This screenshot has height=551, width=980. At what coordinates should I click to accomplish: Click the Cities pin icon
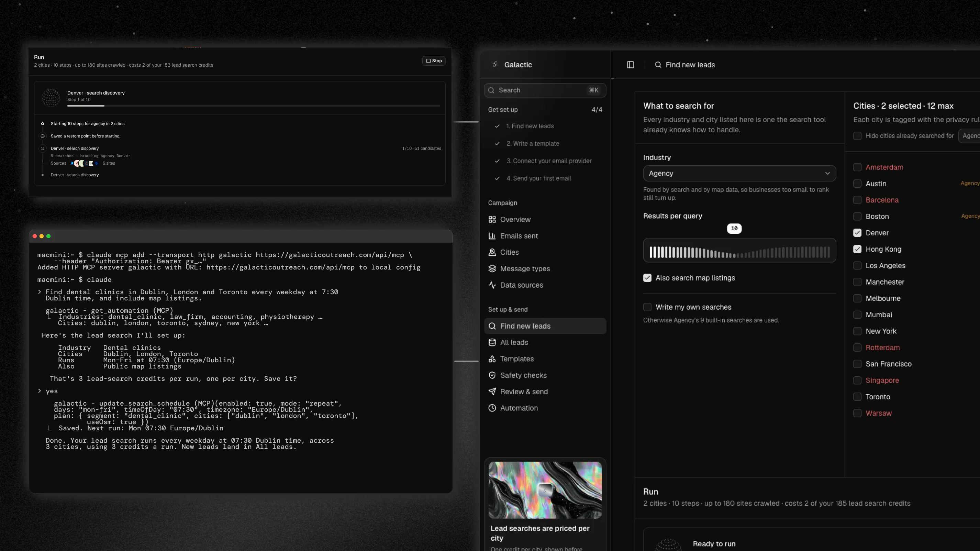pyautogui.click(x=492, y=252)
